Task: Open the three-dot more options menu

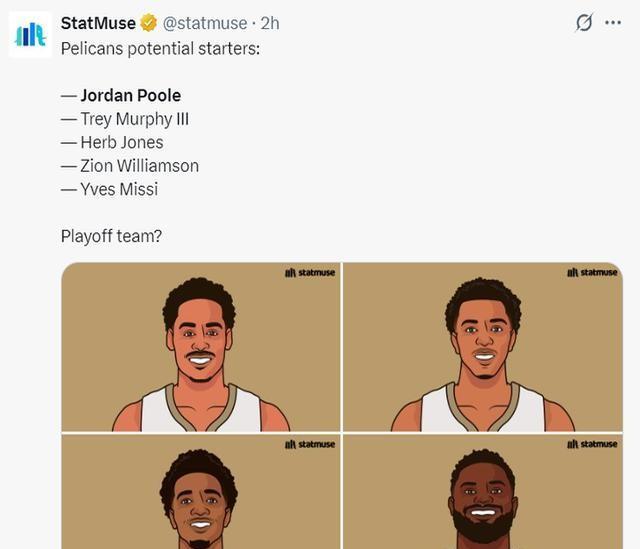Action: pyautogui.click(x=613, y=22)
